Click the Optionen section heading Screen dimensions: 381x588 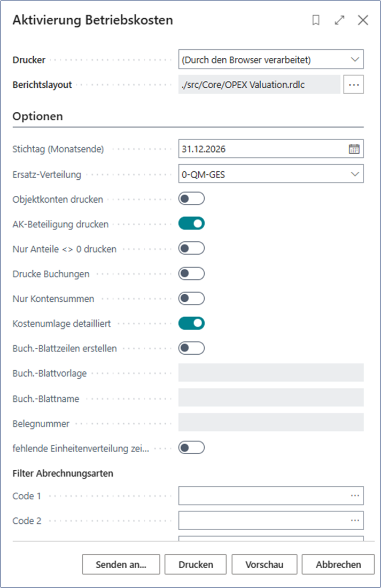pyautogui.click(x=37, y=116)
